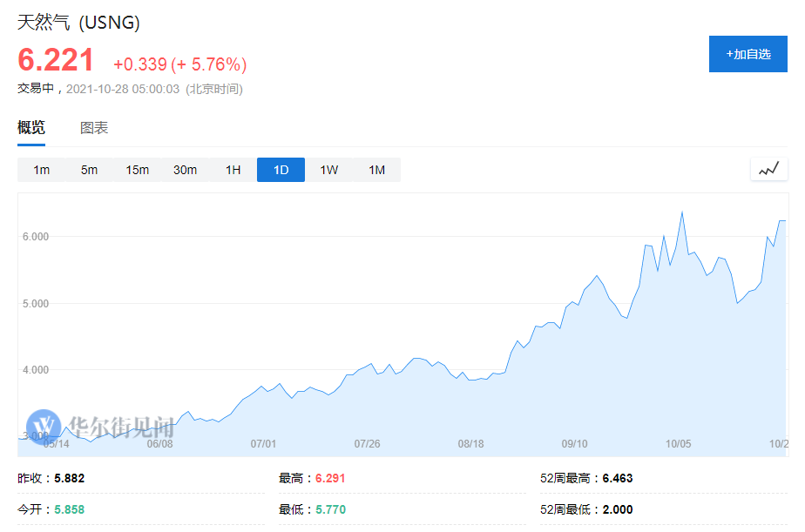Select the 1m interval
The width and height of the screenshot is (805, 532).
42,170
